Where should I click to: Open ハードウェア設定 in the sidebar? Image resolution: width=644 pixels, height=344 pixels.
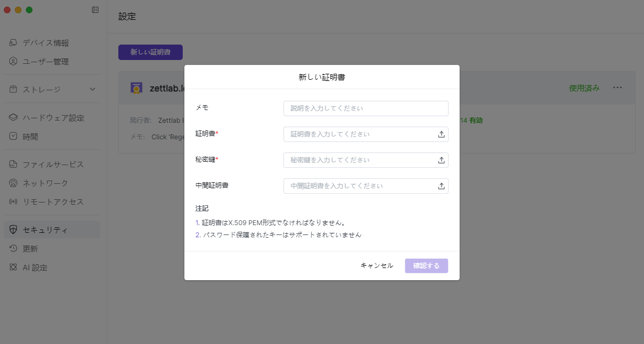click(53, 118)
